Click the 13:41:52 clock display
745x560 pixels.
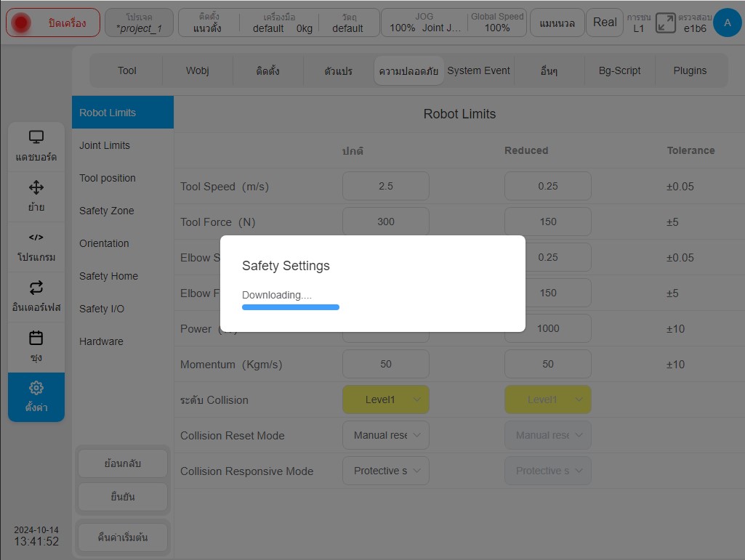tap(36, 541)
